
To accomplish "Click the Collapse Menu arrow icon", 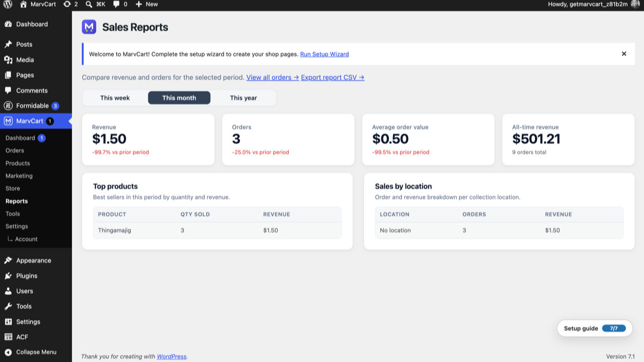I will tap(8, 352).
